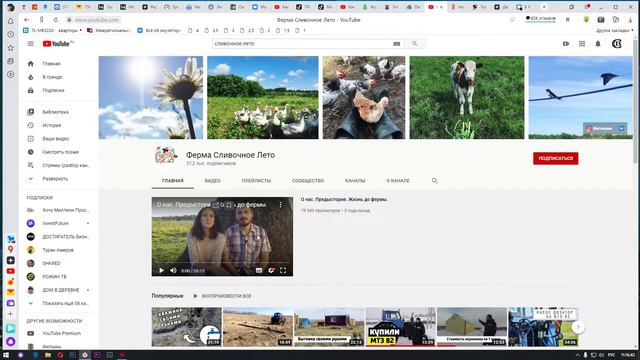Switch to the Сообщество channel tab
Viewport: 640px width, 360px height.
[308, 180]
